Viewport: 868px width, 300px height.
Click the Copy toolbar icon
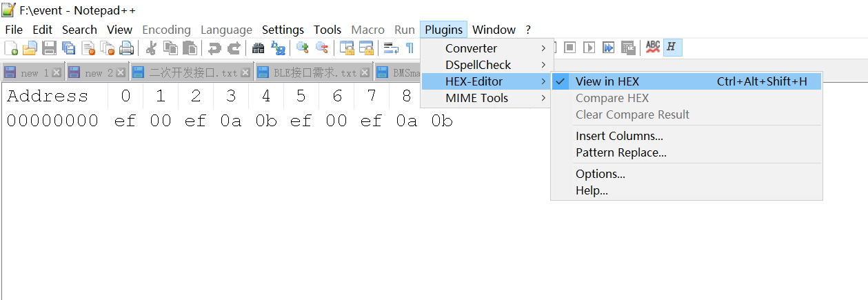(x=170, y=48)
